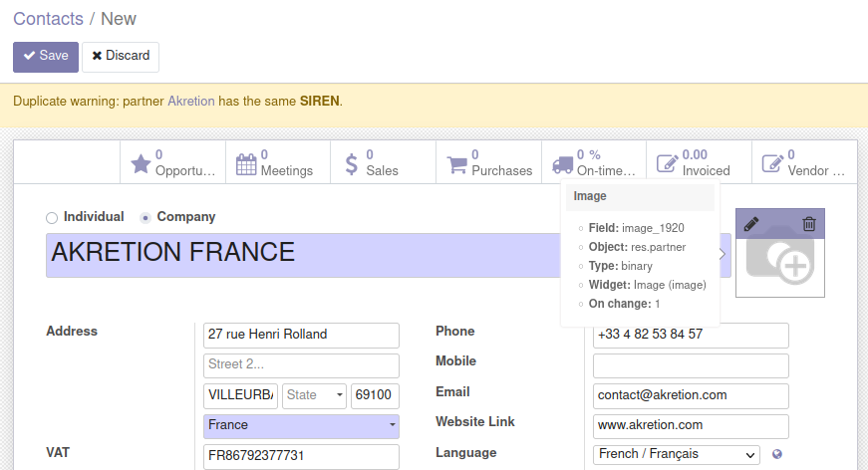Click the Email label
The height and width of the screenshot is (470, 868).
[x=452, y=392]
